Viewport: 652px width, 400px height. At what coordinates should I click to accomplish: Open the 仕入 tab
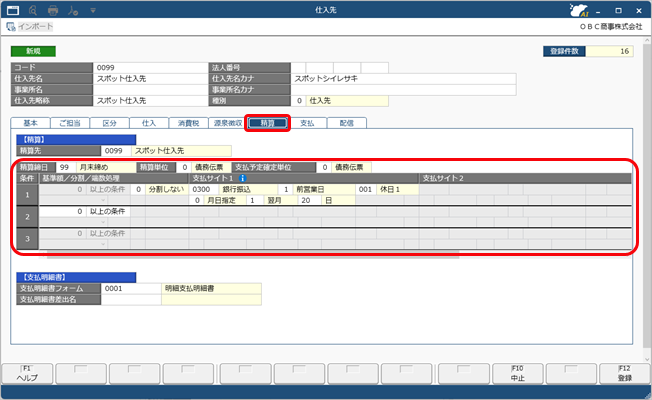pyautogui.click(x=149, y=123)
